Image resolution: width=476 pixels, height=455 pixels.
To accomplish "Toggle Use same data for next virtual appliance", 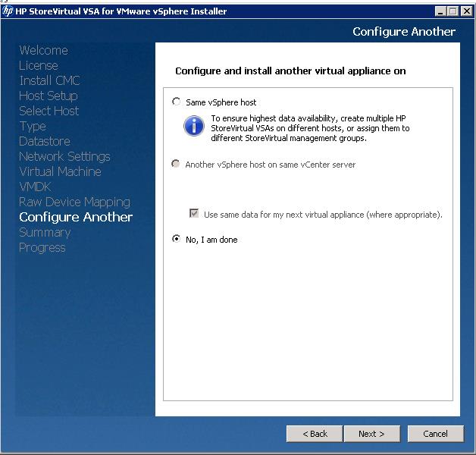I will [194, 213].
